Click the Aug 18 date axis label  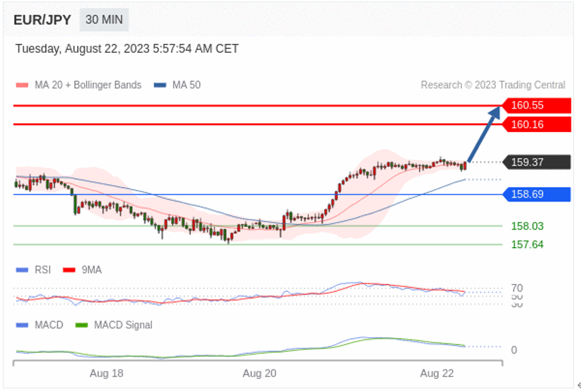107,373
